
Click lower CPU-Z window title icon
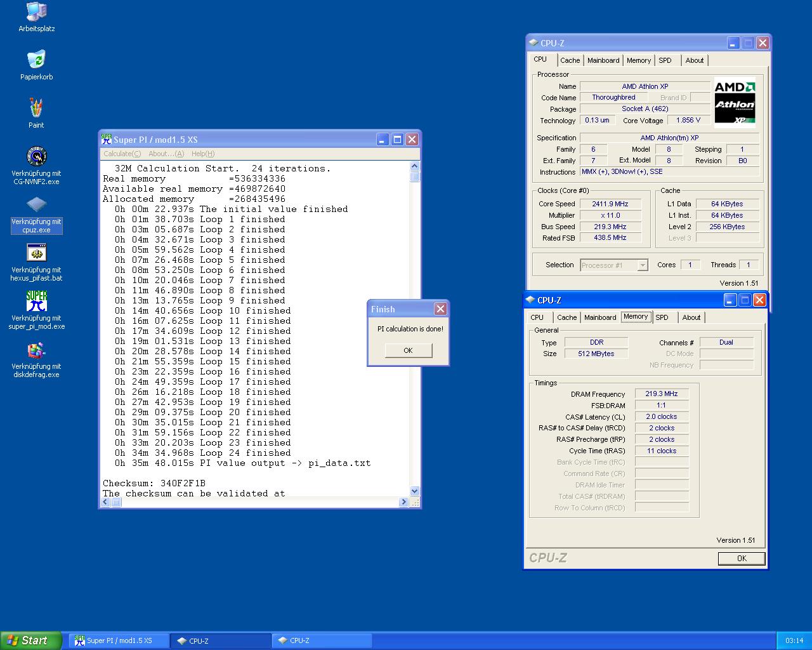tap(530, 300)
